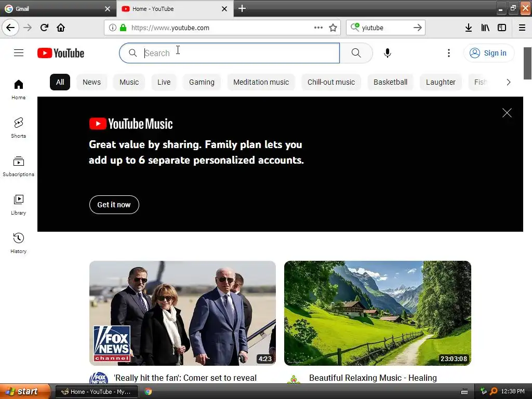Image resolution: width=532 pixels, height=399 pixels.
Task: Click the keyboard icon in system tray
Action: [x=464, y=392]
